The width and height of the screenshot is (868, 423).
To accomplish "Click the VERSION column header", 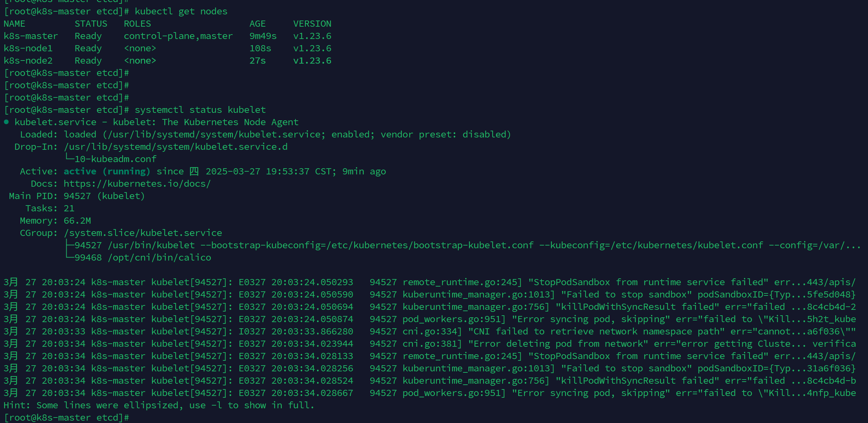I will [312, 24].
